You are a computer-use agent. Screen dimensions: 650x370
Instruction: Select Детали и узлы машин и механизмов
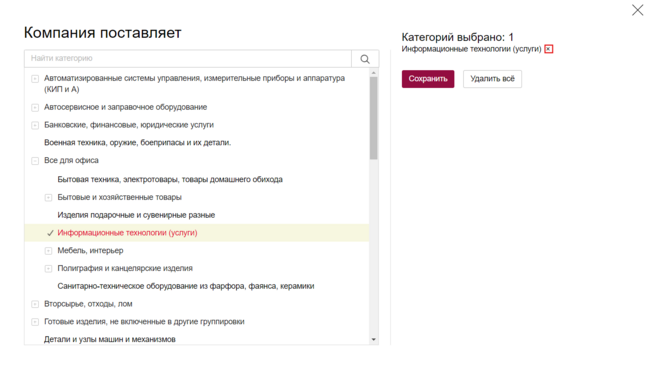tap(110, 339)
